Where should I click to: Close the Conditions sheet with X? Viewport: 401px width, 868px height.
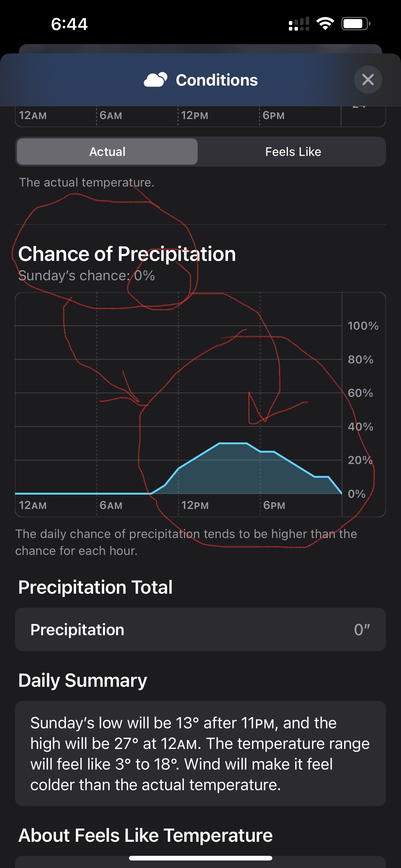368,80
